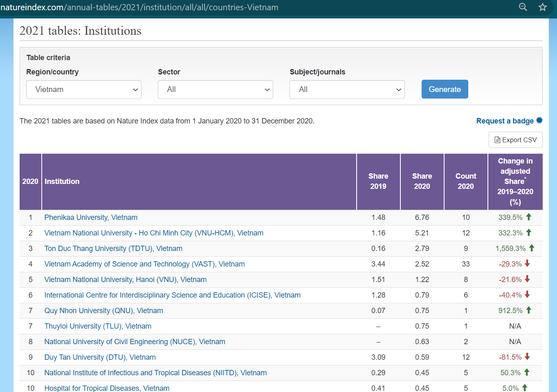Open the Region/country dropdown showing Vietnam
The width and height of the screenshot is (557, 392).
coord(84,90)
